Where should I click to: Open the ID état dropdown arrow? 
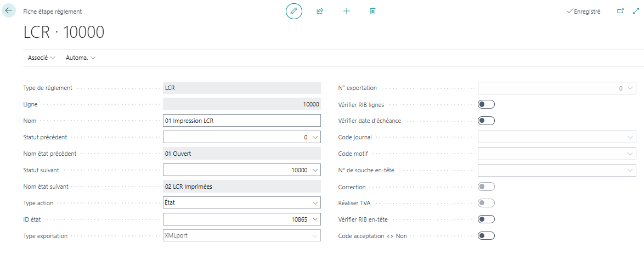click(x=314, y=219)
